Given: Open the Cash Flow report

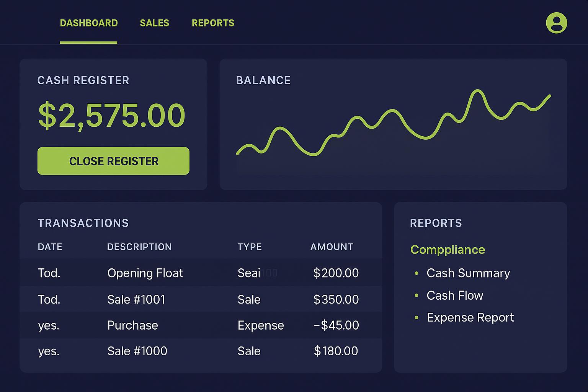Looking at the screenshot, I should tap(454, 296).
